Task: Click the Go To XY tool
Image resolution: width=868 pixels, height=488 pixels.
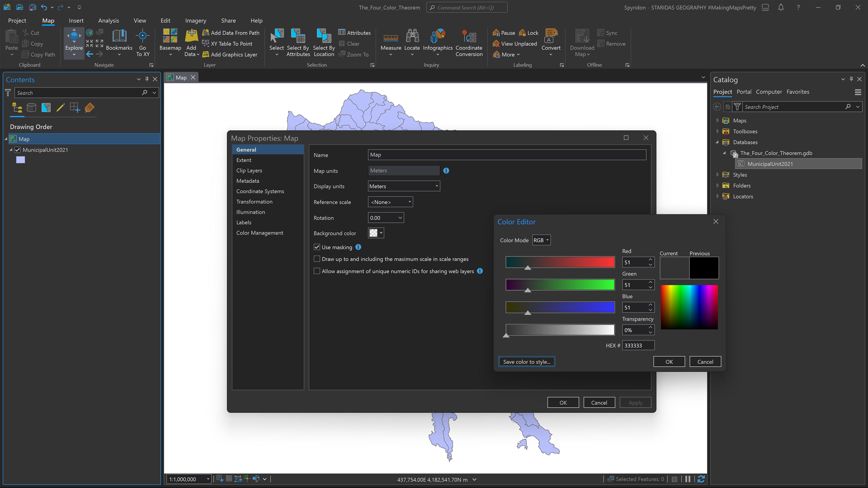Action: [142, 42]
